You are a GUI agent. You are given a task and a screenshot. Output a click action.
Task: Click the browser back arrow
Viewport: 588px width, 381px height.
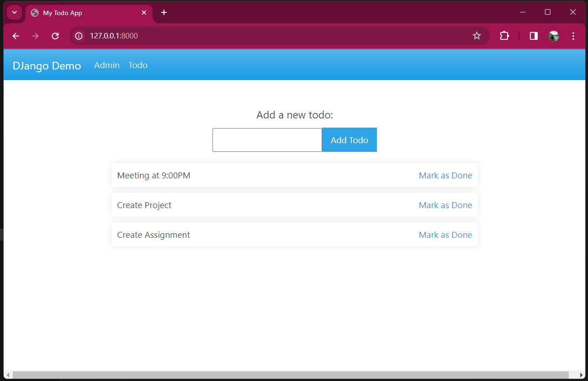pos(16,36)
